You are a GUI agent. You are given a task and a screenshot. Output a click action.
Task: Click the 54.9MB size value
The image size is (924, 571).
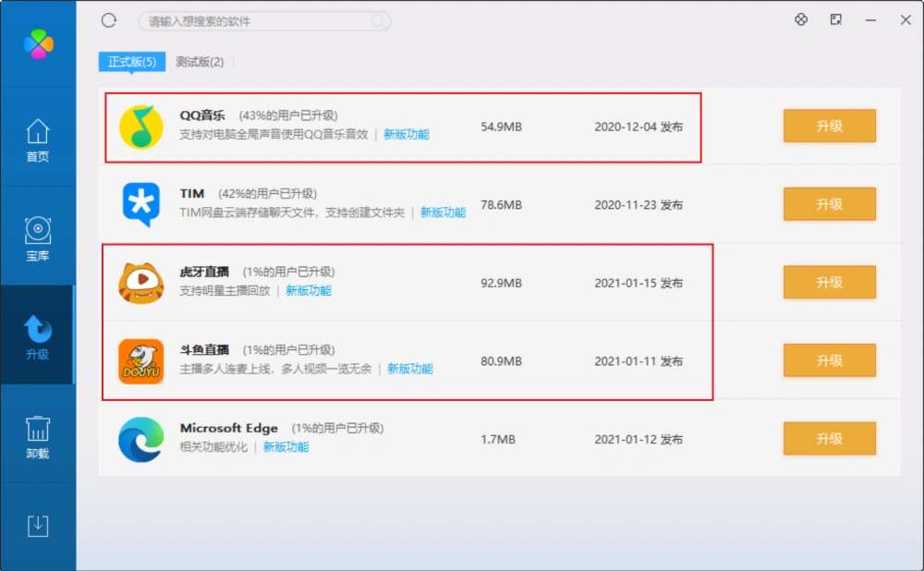tap(502, 127)
